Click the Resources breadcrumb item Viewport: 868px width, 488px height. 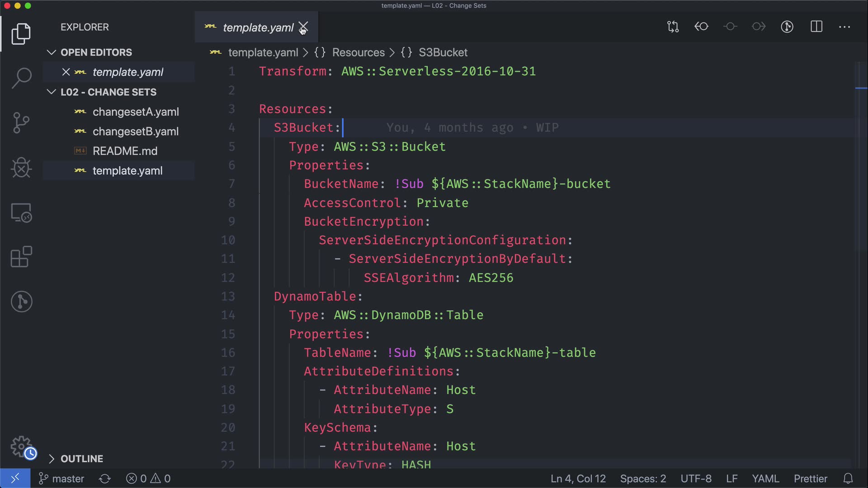click(x=358, y=52)
